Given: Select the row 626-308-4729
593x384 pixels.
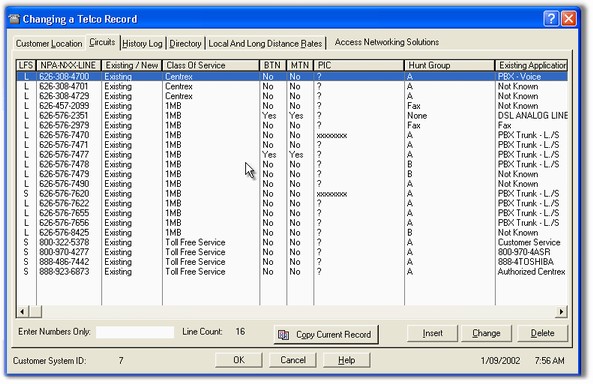Looking at the screenshot, I should click(292, 96).
